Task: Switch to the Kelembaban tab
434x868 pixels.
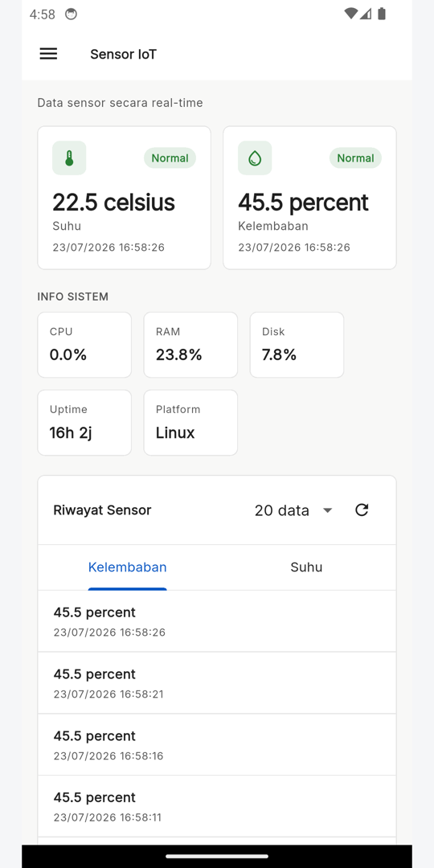Action: (x=127, y=567)
